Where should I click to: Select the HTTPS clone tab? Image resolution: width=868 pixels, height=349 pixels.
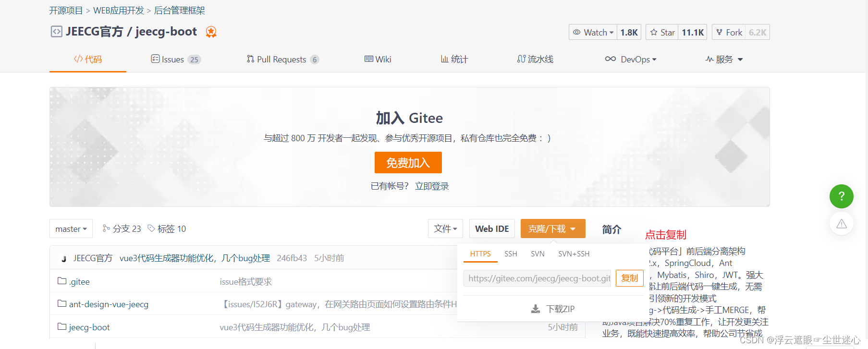tap(480, 254)
